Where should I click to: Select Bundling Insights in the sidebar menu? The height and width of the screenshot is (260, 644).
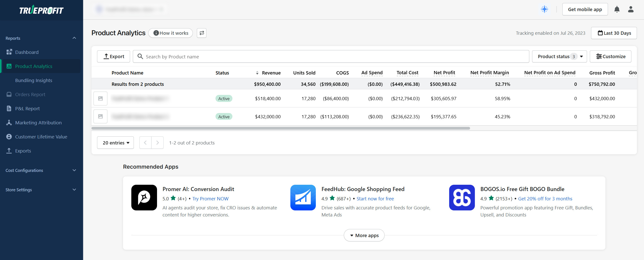(x=34, y=80)
